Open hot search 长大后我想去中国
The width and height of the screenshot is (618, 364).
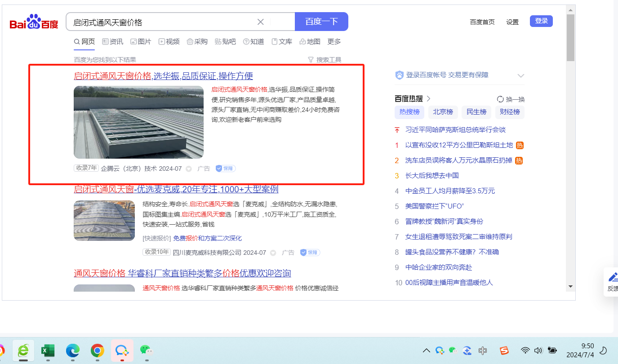[x=432, y=176]
